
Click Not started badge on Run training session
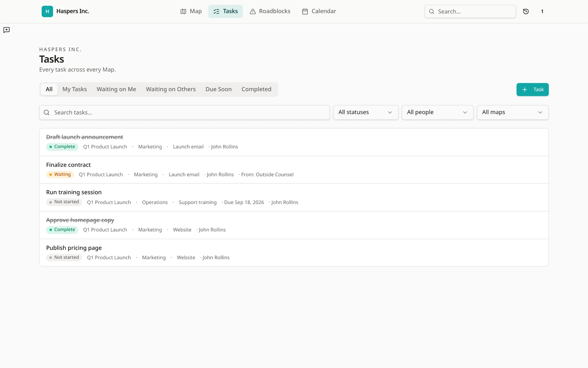[x=64, y=202]
